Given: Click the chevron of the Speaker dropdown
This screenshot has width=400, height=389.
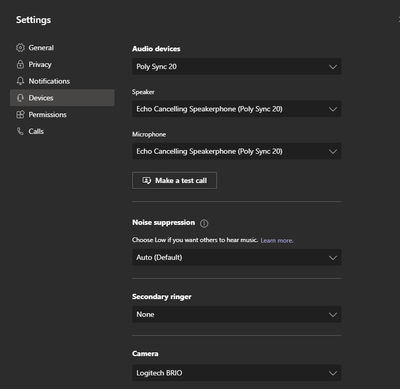Looking at the screenshot, I should coord(333,109).
